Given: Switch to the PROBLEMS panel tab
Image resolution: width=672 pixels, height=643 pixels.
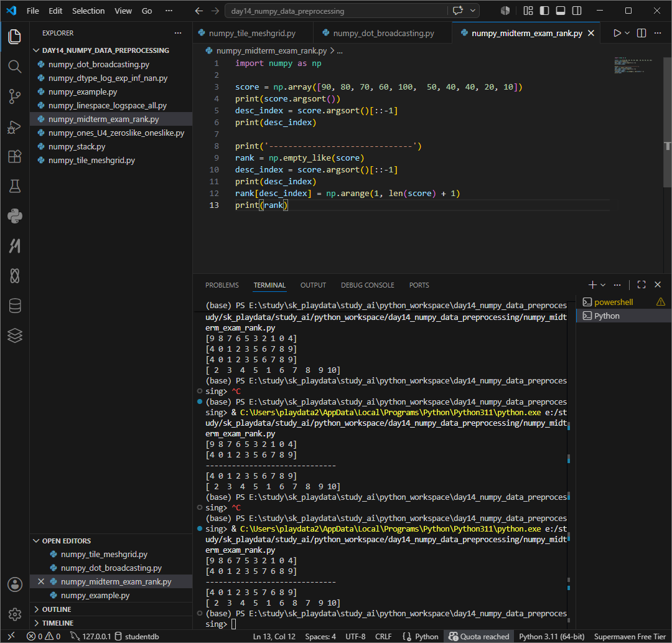Looking at the screenshot, I should [x=222, y=285].
